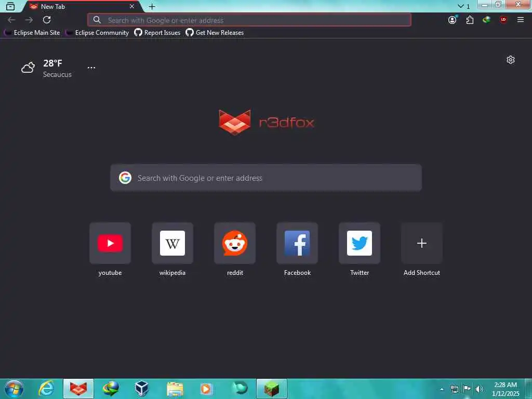The width and height of the screenshot is (532, 399).
Task: Open Windows Media Player in taskbar
Action: pyautogui.click(x=206, y=389)
